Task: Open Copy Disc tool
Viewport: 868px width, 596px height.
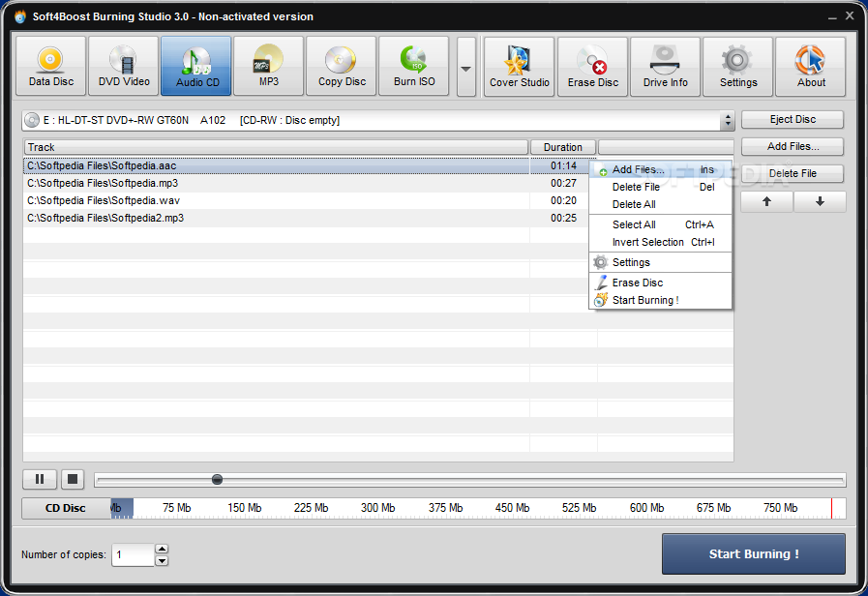Action: (x=341, y=67)
